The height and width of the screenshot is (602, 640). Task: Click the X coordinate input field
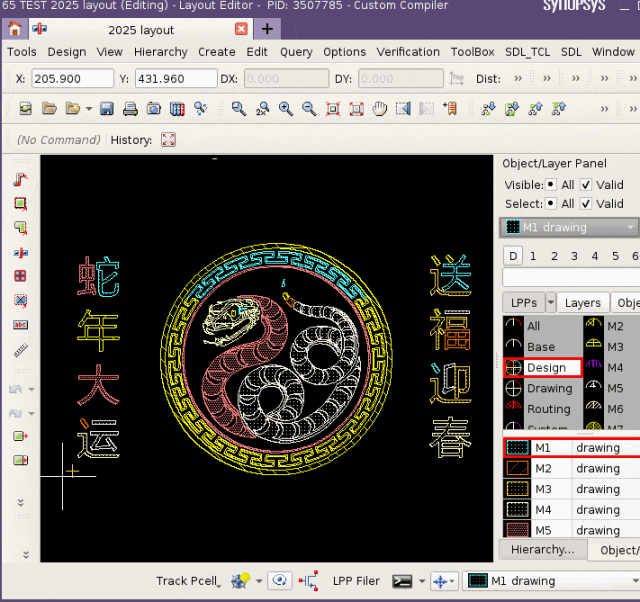click(72, 78)
